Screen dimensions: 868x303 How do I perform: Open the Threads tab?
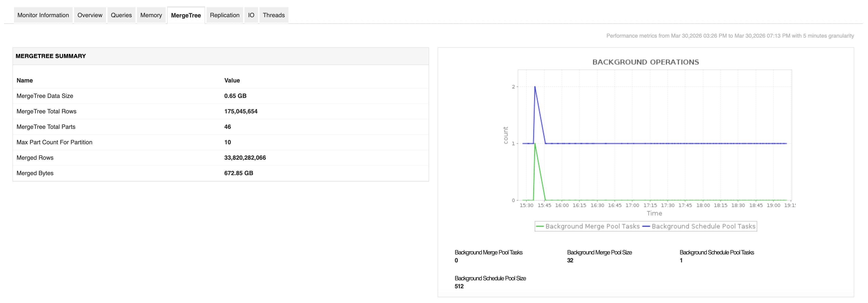tap(274, 15)
